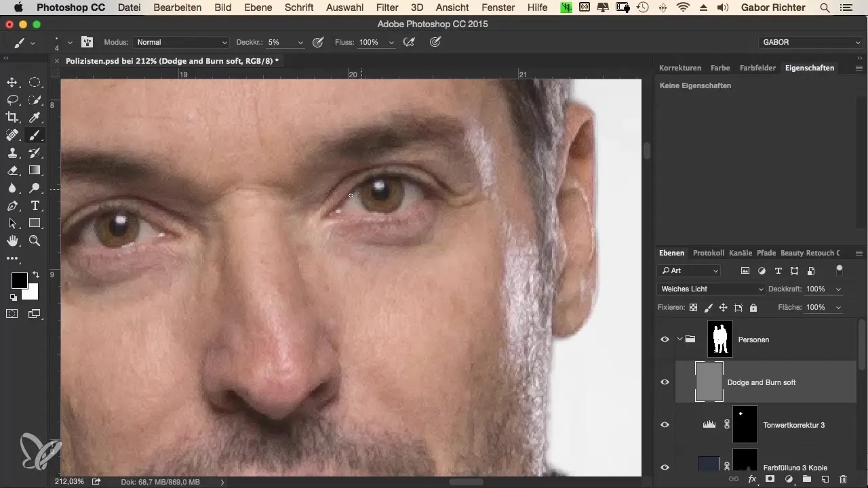This screenshot has width=868, height=488.
Task: Open the Bild menu
Action: [x=223, y=7]
